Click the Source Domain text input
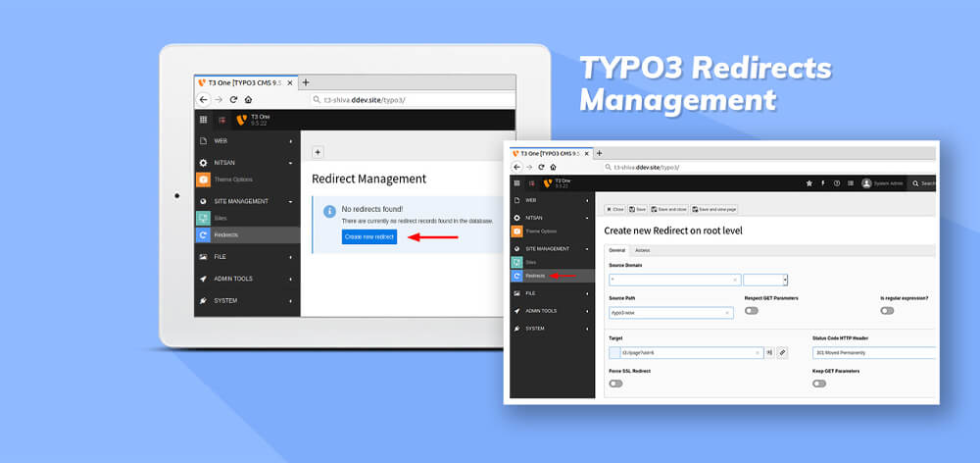Screen dimensions: 980x463 point(675,280)
